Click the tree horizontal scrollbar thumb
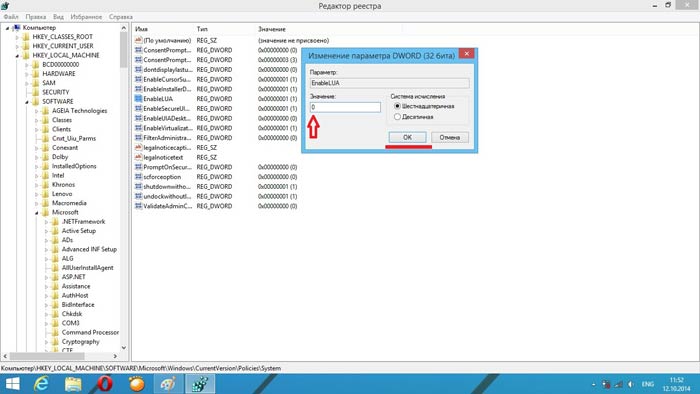The image size is (700, 394). (47, 356)
